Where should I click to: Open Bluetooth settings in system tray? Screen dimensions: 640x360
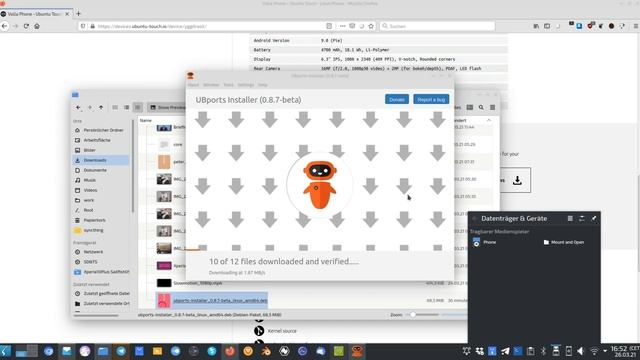tap(543, 351)
